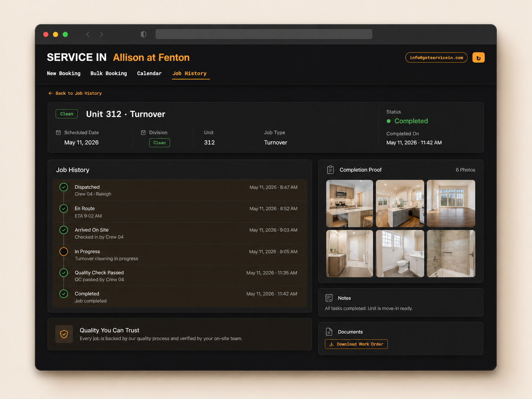Open the empty room with windows photo
The width and height of the screenshot is (532, 399).
click(451, 204)
